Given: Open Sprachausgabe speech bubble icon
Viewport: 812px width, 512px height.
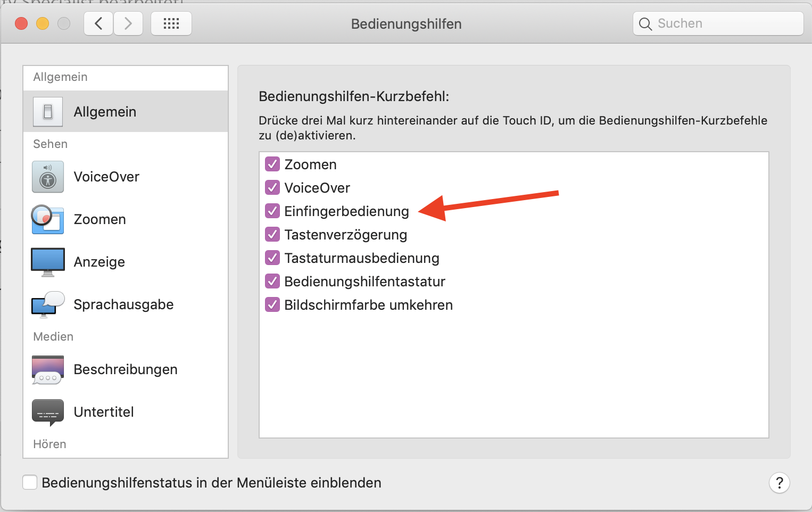Looking at the screenshot, I should [48, 304].
